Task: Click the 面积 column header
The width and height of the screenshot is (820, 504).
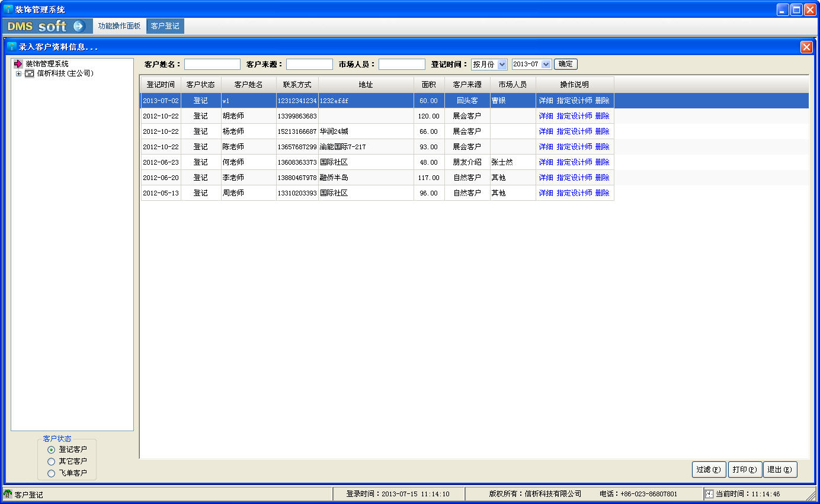Action: (x=429, y=85)
